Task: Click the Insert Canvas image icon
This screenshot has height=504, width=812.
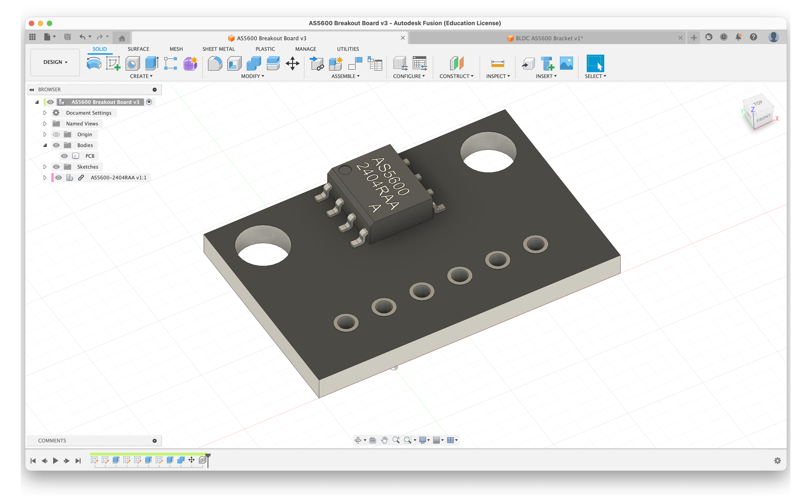Action: (x=566, y=63)
